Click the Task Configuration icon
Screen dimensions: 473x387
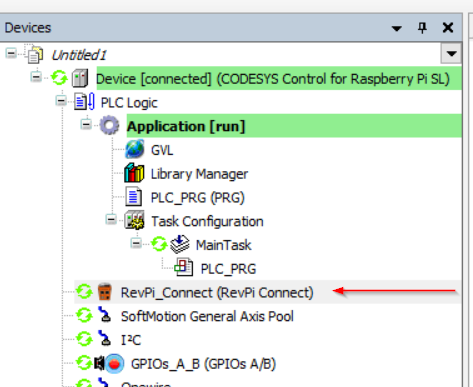[134, 220]
